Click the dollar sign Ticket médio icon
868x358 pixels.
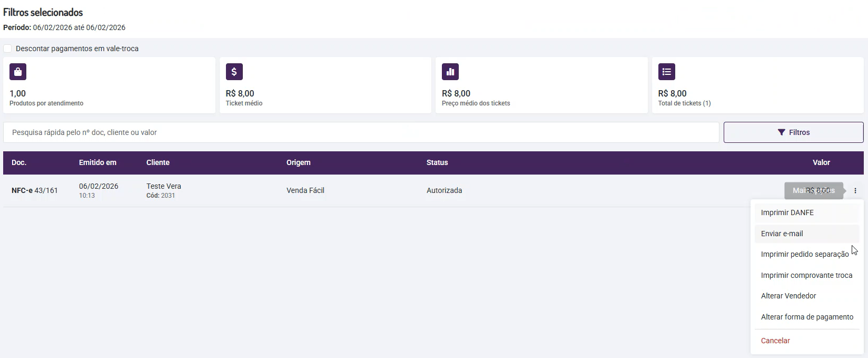click(234, 72)
